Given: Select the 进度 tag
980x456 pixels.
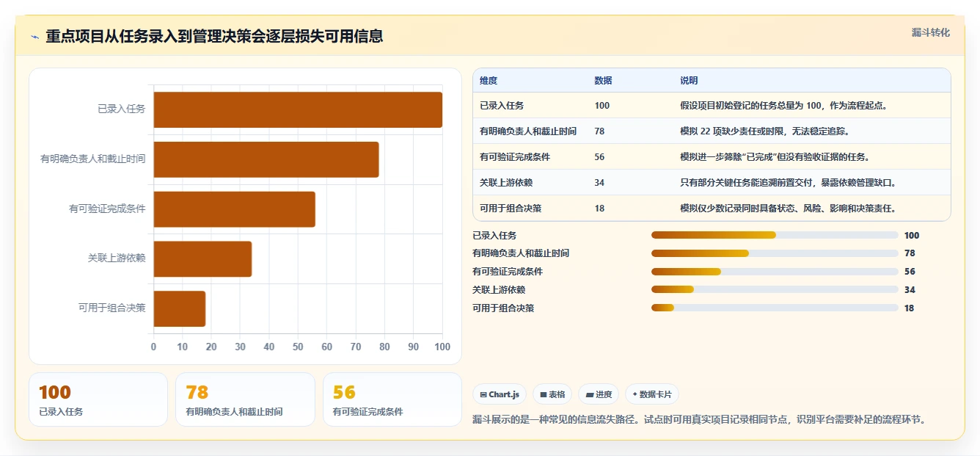Looking at the screenshot, I should pyautogui.click(x=599, y=394).
